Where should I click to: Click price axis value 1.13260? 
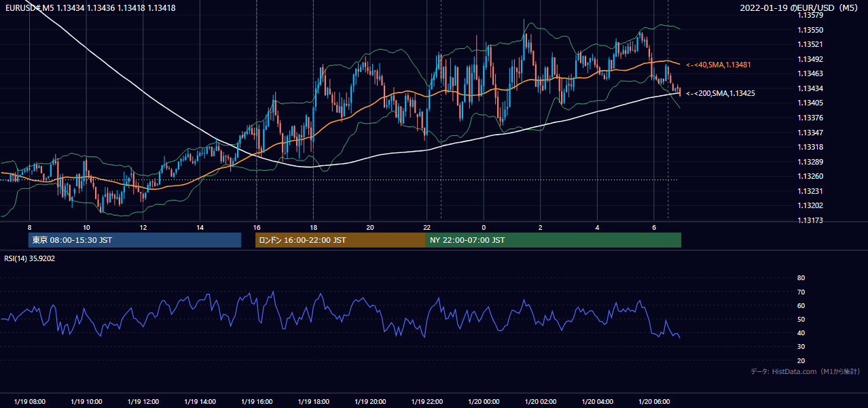pyautogui.click(x=810, y=176)
